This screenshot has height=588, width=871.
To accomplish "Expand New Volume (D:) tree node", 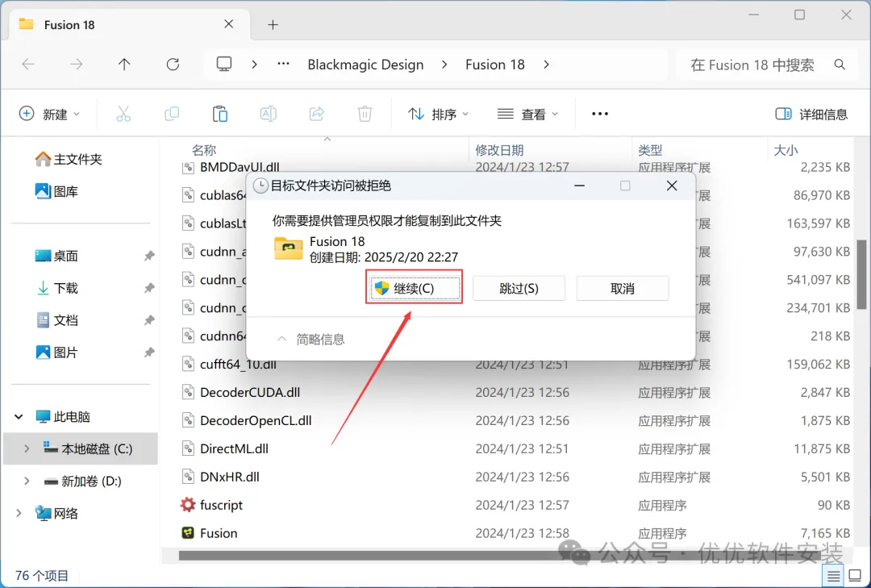I will pos(27,481).
